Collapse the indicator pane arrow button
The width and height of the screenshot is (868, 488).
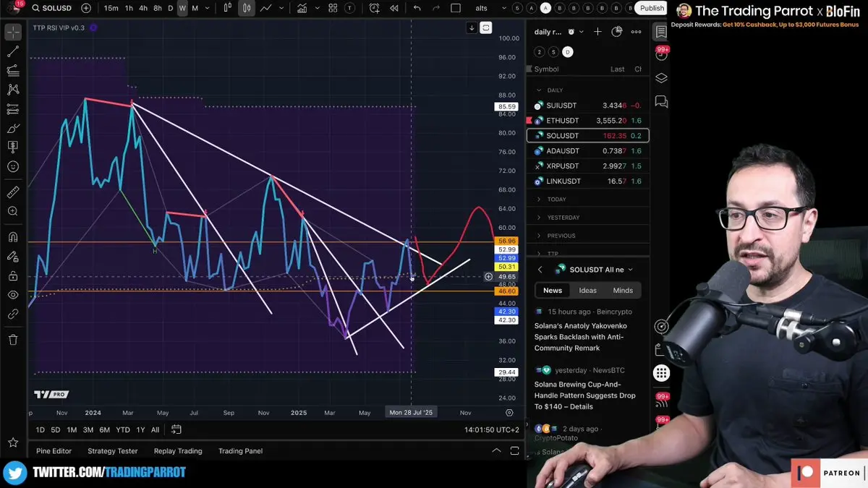(x=472, y=27)
